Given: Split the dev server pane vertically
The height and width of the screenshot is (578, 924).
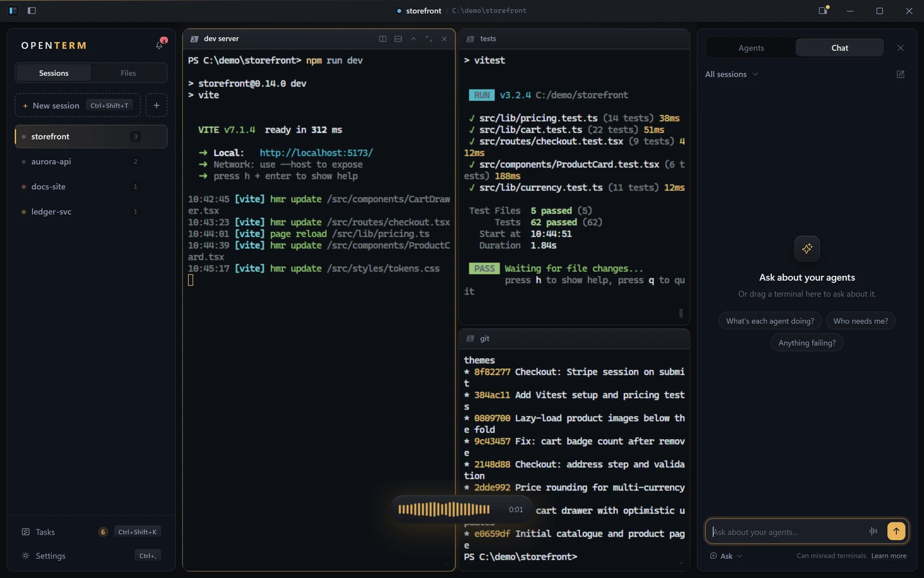Looking at the screenshot, I should pos(382,39).
